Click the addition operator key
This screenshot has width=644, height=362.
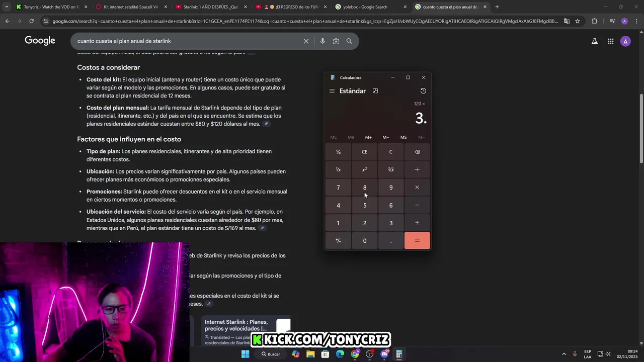point(417,223)
